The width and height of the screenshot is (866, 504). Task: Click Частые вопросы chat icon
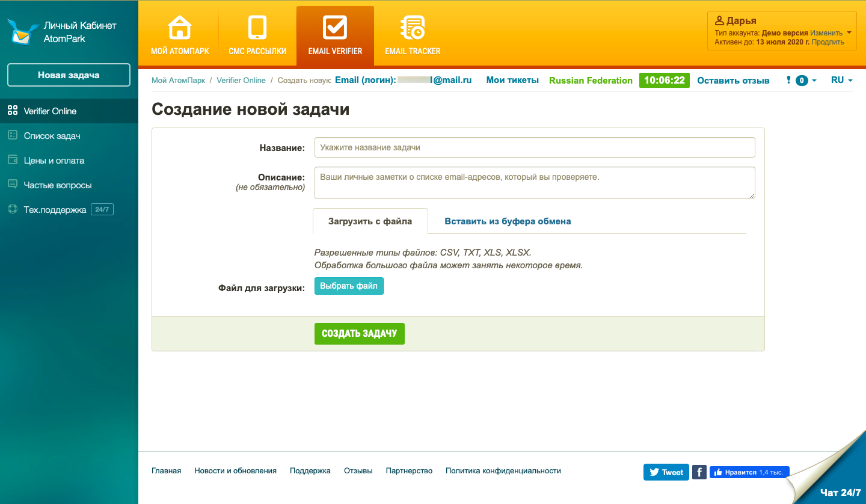point(13,185)
